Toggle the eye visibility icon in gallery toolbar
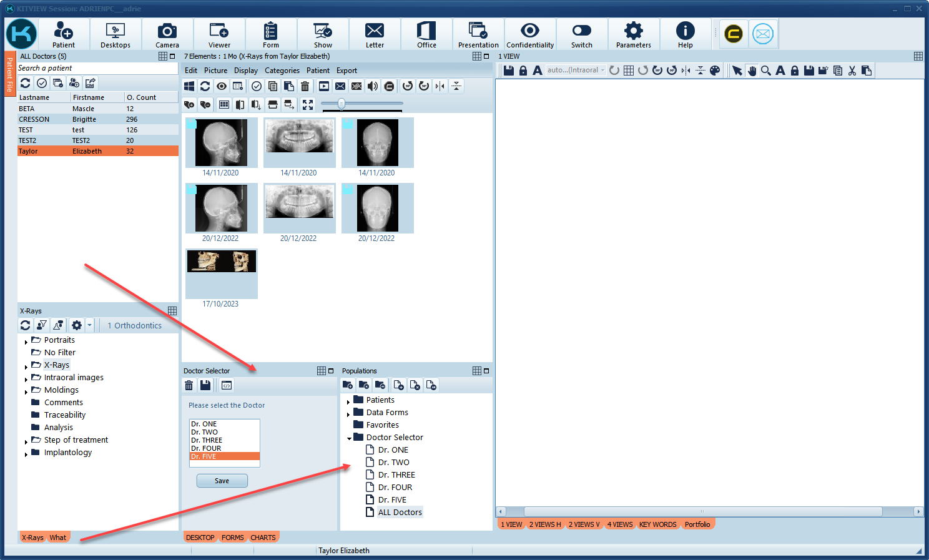This screenshot has height=560, width=929. (222, 86)
